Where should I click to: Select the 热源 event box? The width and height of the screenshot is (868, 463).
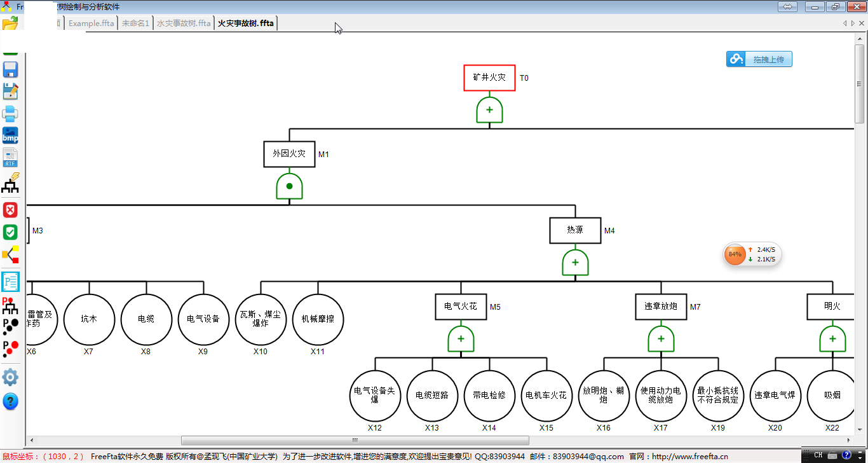(x=575, y=230)
